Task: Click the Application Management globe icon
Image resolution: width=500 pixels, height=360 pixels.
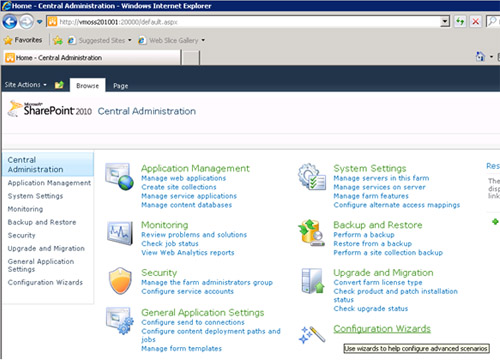Action: pyautogui.click(x=119, y=177)
